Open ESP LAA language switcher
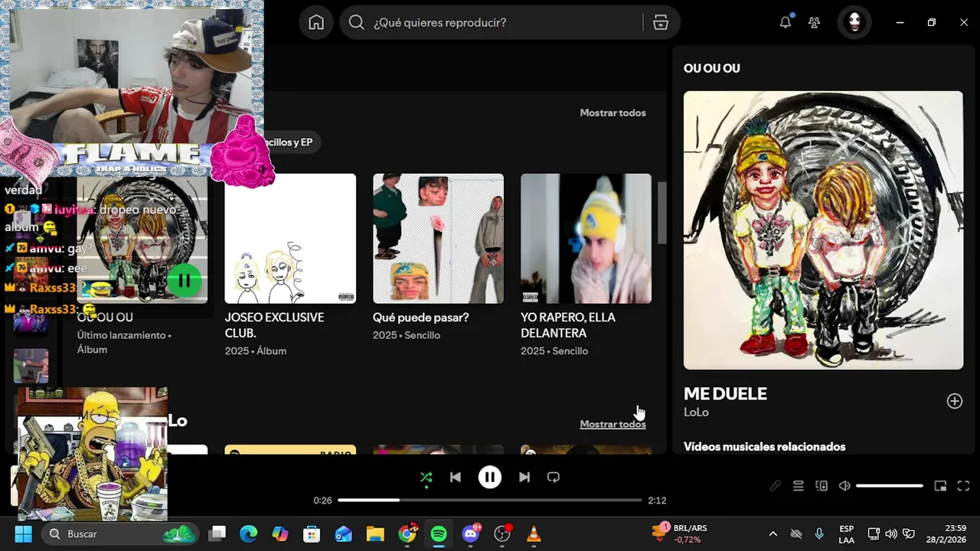The height and width of the screenshot is (551, 980). coord(846,533)
